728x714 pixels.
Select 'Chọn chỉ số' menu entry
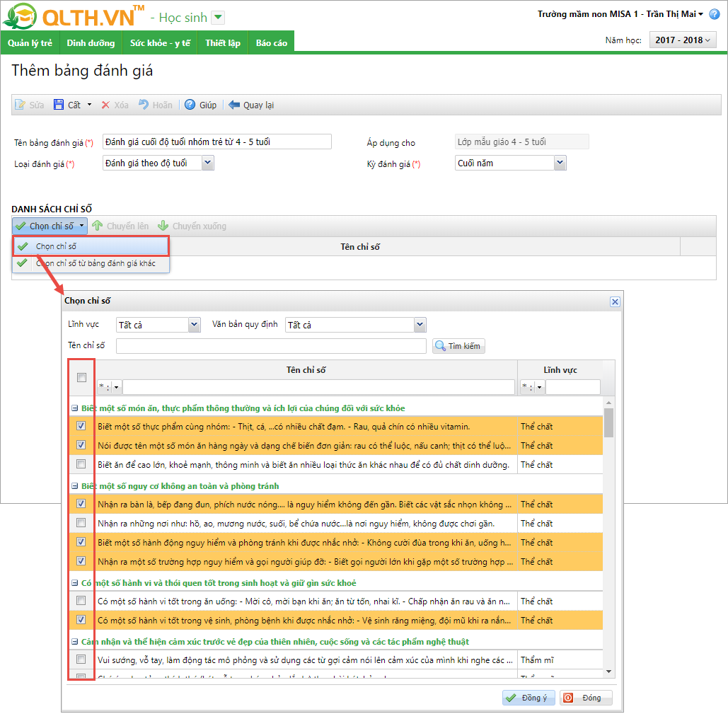(x=91, y=246)
